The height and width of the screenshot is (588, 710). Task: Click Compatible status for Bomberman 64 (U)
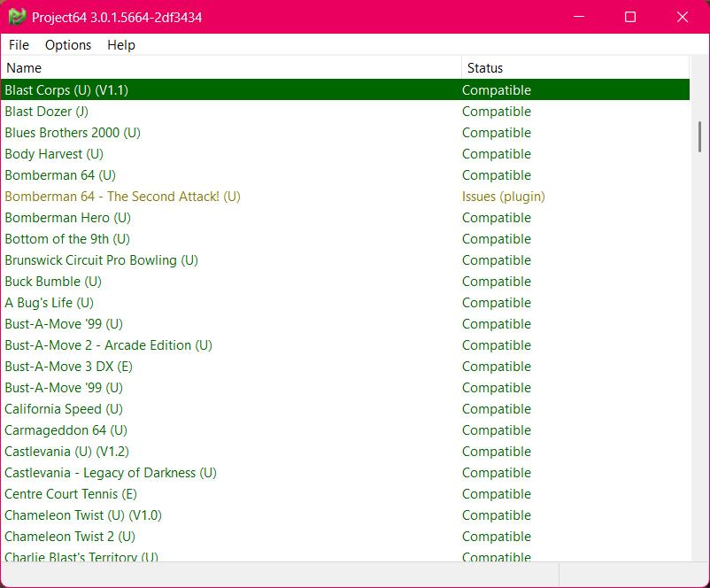(x=497, y=174)
